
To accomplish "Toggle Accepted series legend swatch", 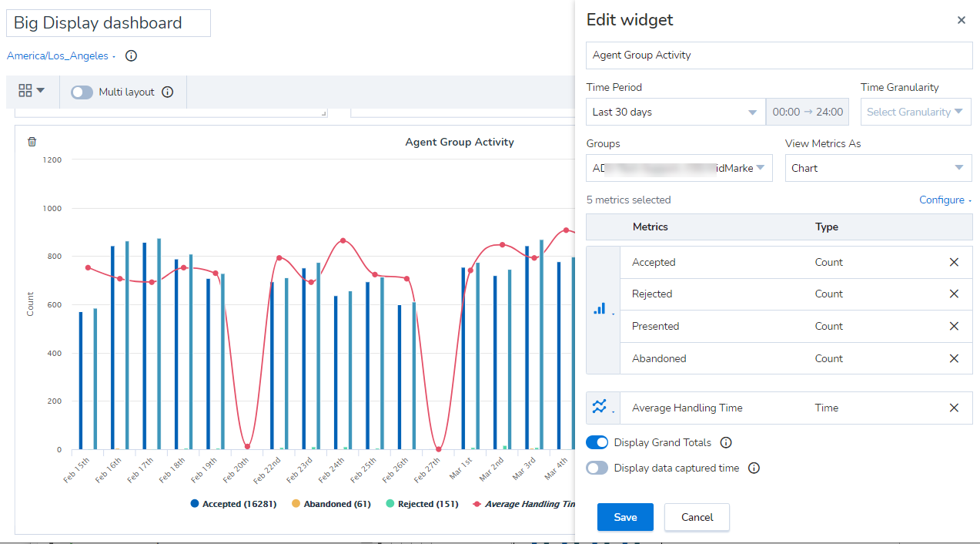I will pos(195,504).
